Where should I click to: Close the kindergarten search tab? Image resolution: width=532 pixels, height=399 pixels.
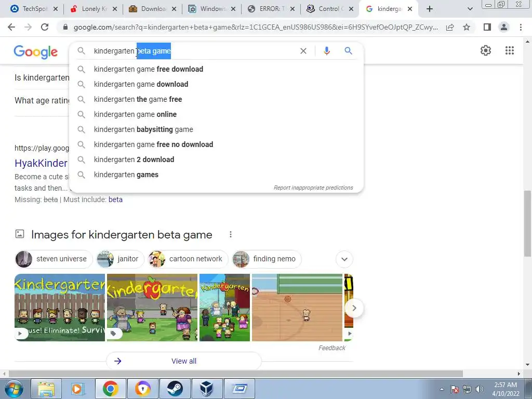coord(410,9)
